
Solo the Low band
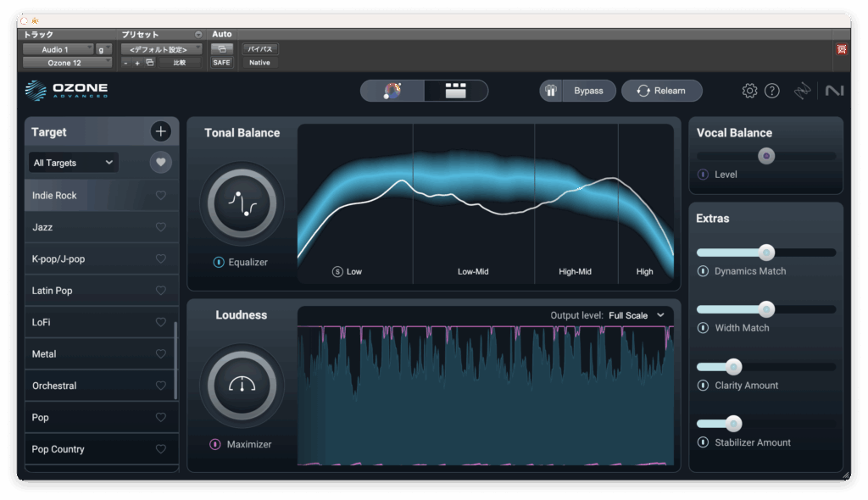click(337, 272)
